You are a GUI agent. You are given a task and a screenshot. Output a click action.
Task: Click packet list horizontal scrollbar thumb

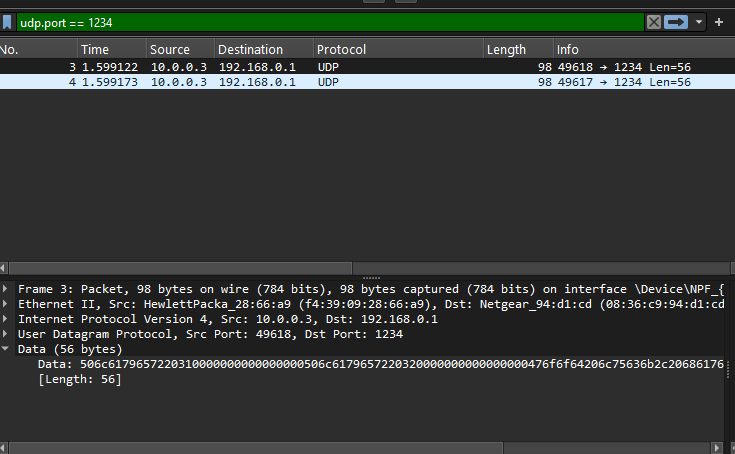pyautogui.click(x=180, y=268)
